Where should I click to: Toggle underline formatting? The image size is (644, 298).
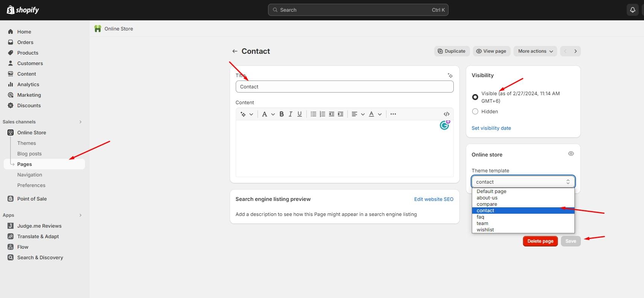point(300,114)
